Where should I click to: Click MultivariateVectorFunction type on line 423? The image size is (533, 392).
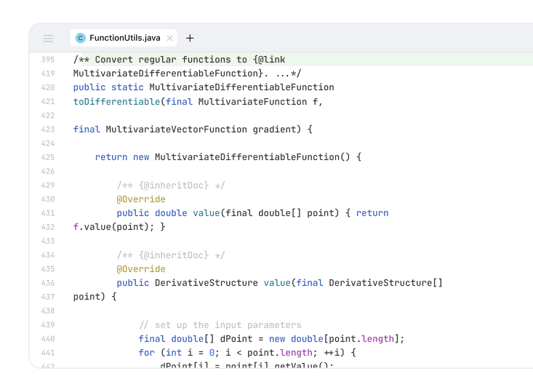click(176, 129)
